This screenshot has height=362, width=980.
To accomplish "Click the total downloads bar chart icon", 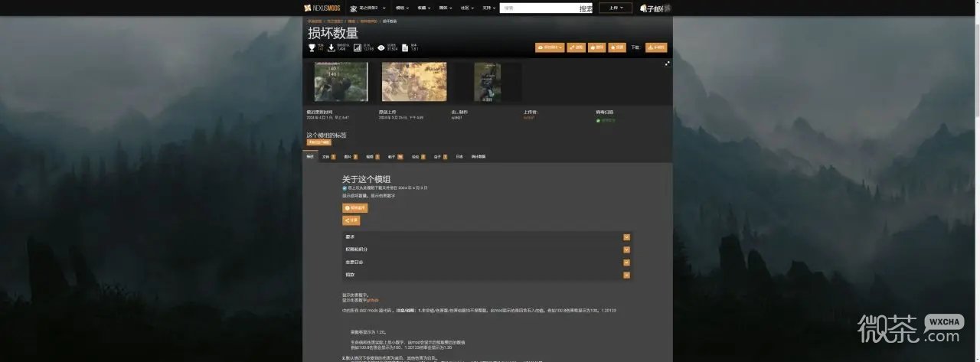I will pyautogui.click(x=357, y=47).
